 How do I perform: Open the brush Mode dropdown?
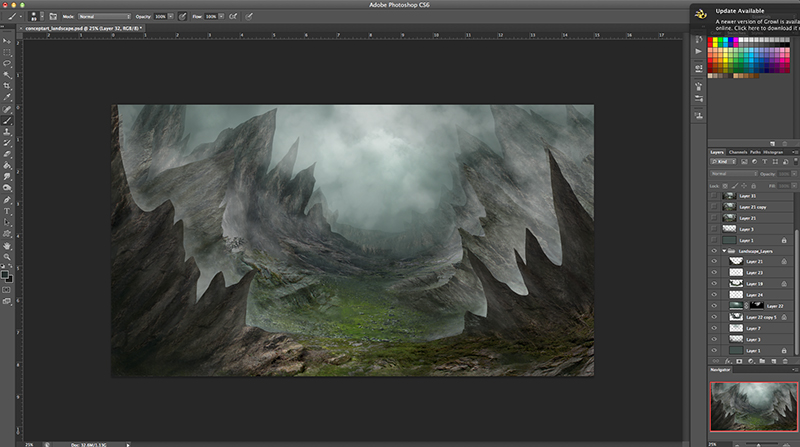point(103,17)
